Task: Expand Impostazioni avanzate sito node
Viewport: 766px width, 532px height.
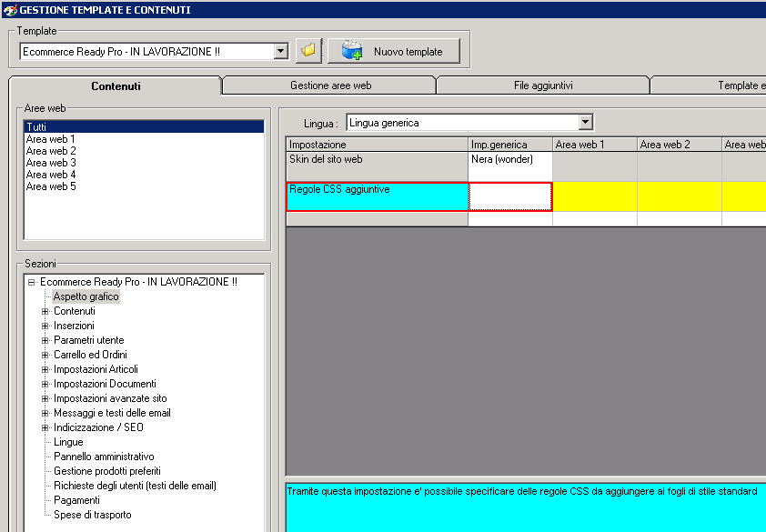Action: point(45,398)
